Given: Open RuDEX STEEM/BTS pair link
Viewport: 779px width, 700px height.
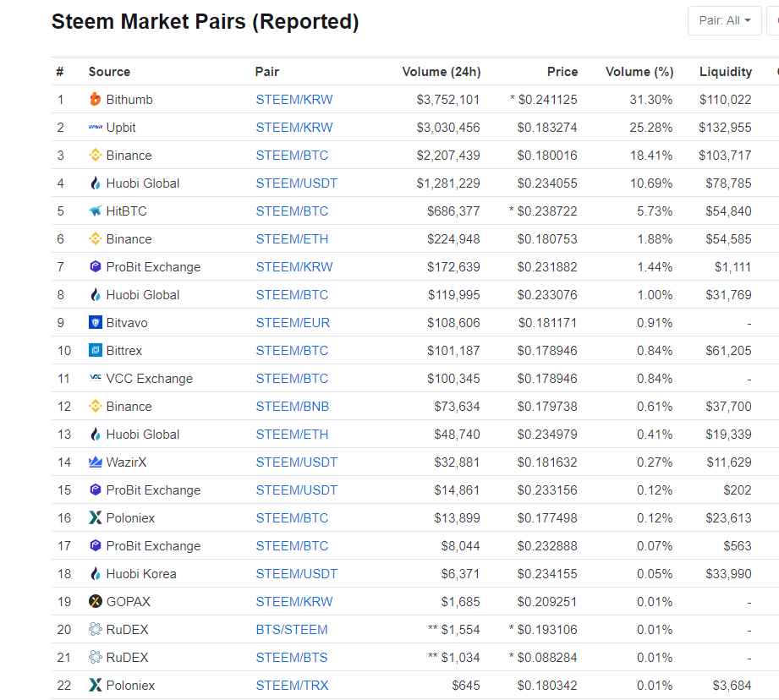Looking at the screenshot, I should click(x=292, y=657).
